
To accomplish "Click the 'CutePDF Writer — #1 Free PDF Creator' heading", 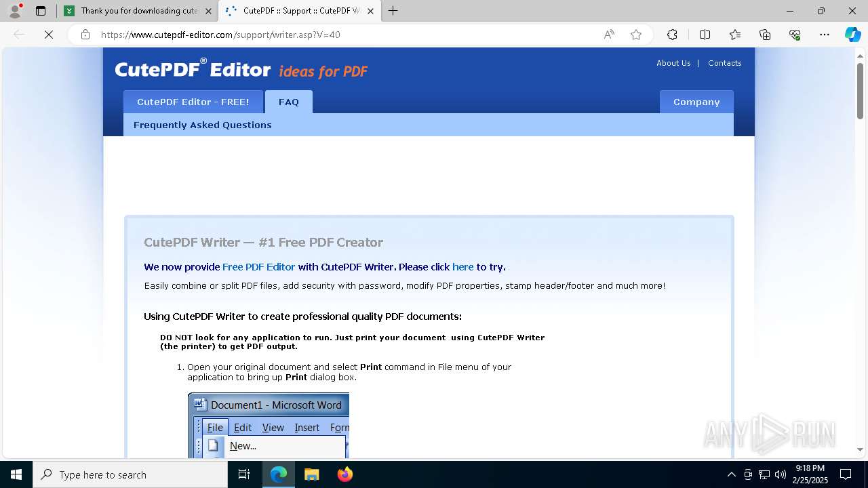I will coord(264,243).
